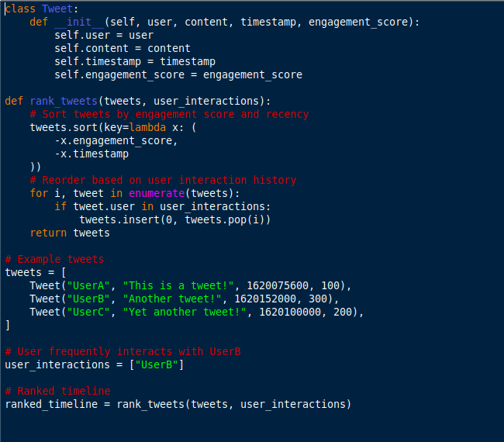
Task: Click comment about sorting by engagement score
Action: [x=169, y=115]
